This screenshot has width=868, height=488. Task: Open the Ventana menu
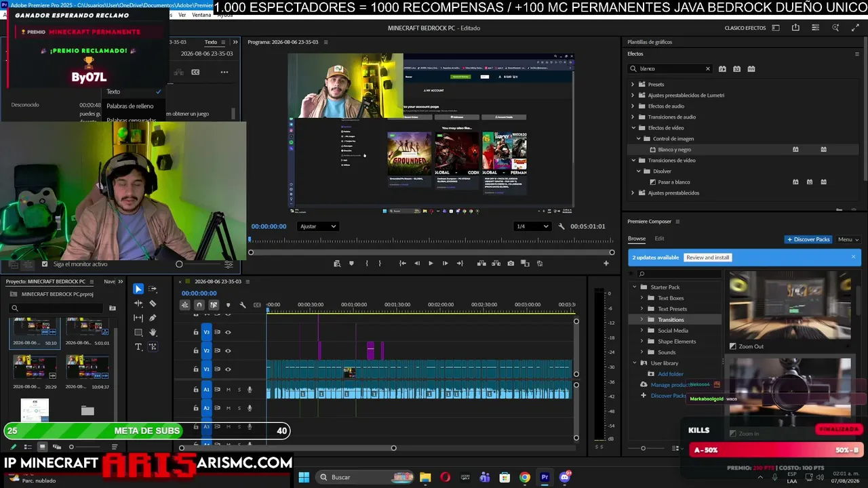tap(201, 15)
